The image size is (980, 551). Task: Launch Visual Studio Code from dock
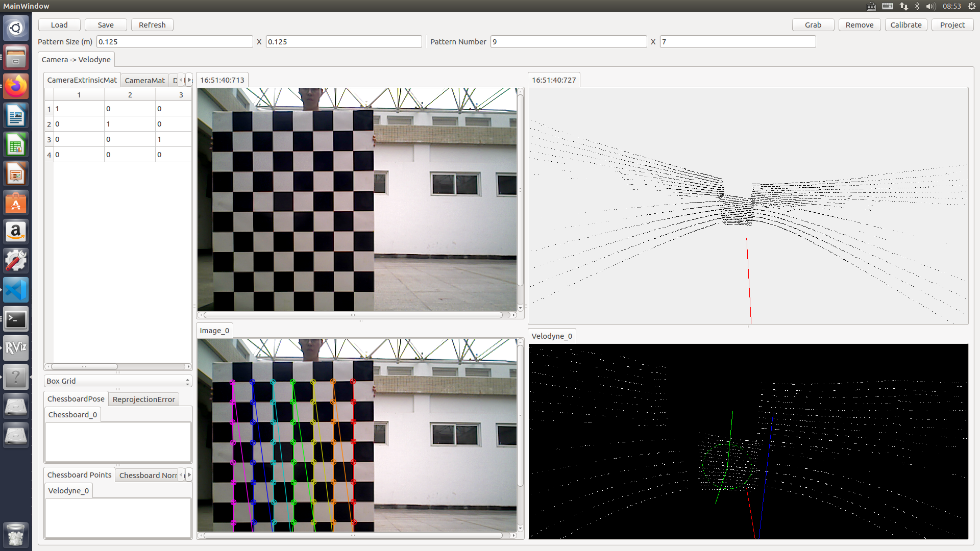16,290
